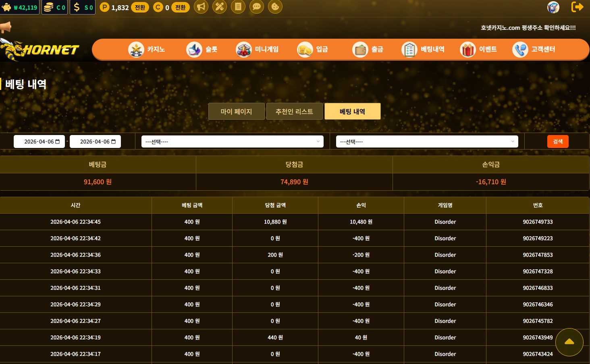Open the 슬롯 menu item
This screenshot has width=590, height=364.
click(202, 50)
